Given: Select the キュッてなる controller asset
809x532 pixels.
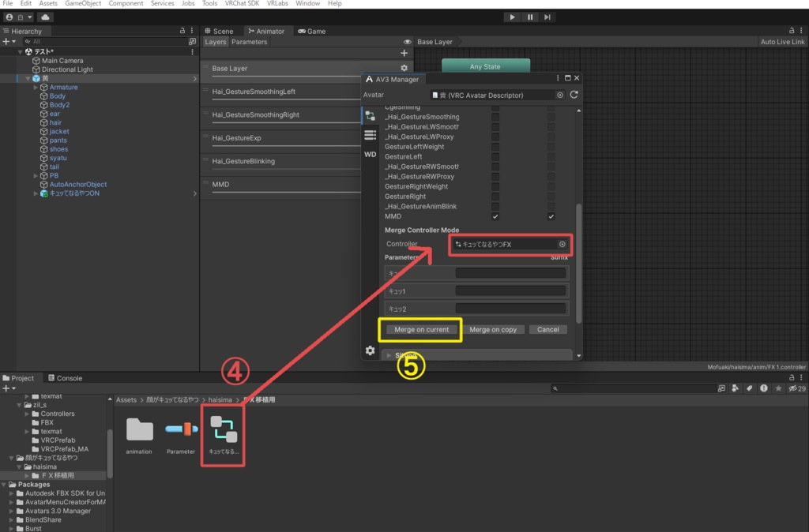Looking at the screenshot, I should 224,435.
